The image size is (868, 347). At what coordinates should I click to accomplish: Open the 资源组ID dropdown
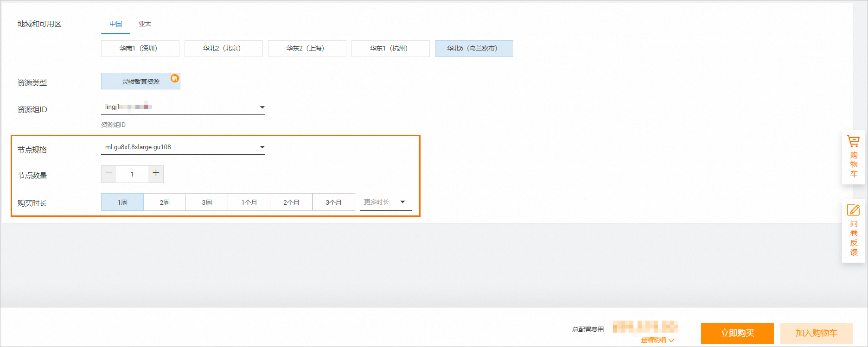(x=183, y=107)
